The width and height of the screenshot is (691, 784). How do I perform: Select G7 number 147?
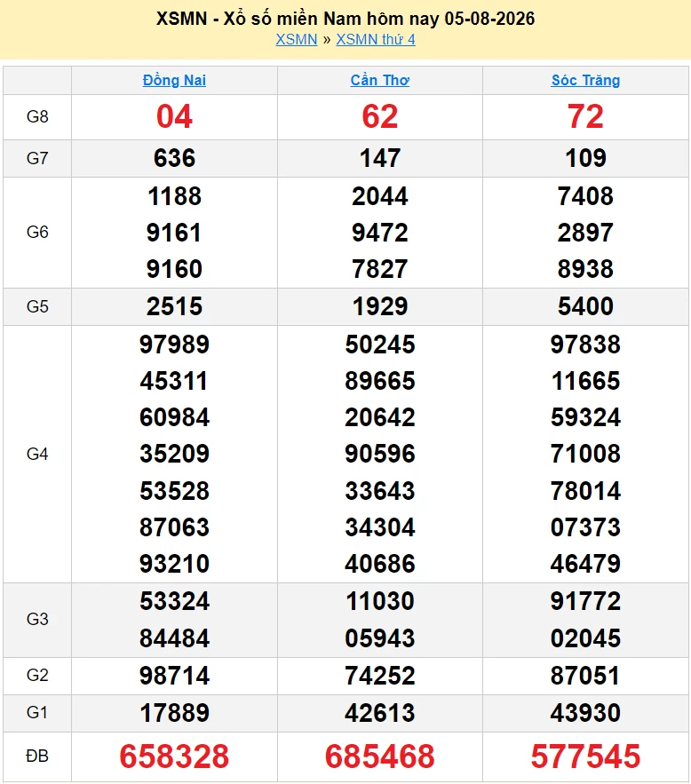click(380, 158)
